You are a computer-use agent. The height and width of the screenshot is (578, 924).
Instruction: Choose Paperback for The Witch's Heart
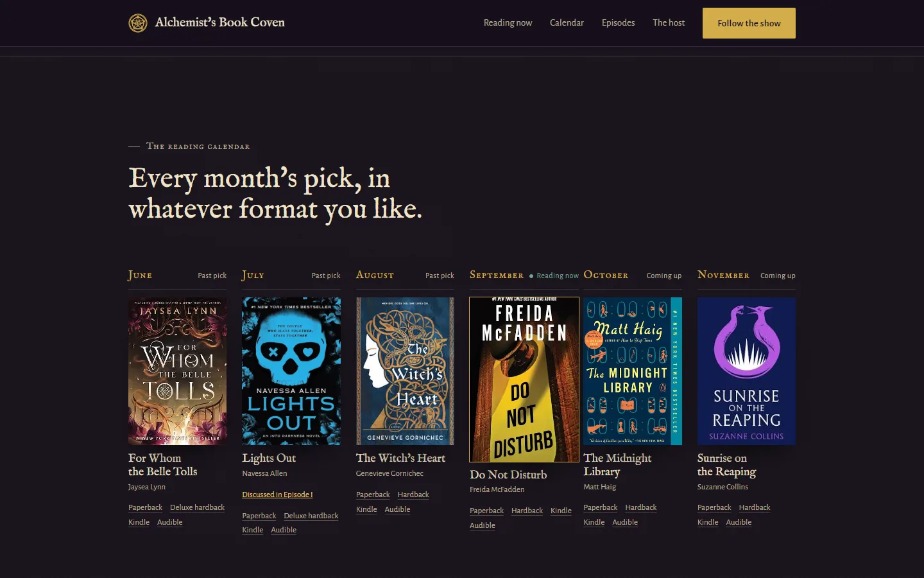click(x=373, y=495)
